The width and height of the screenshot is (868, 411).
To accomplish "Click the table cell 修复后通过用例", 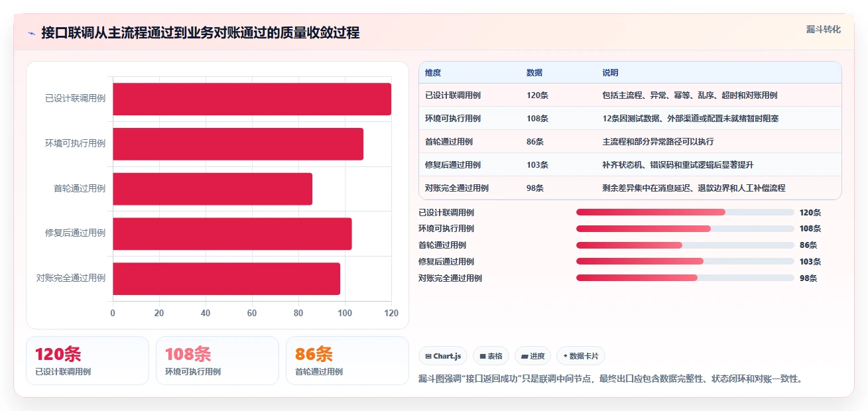I will click(x=453, y=165).
